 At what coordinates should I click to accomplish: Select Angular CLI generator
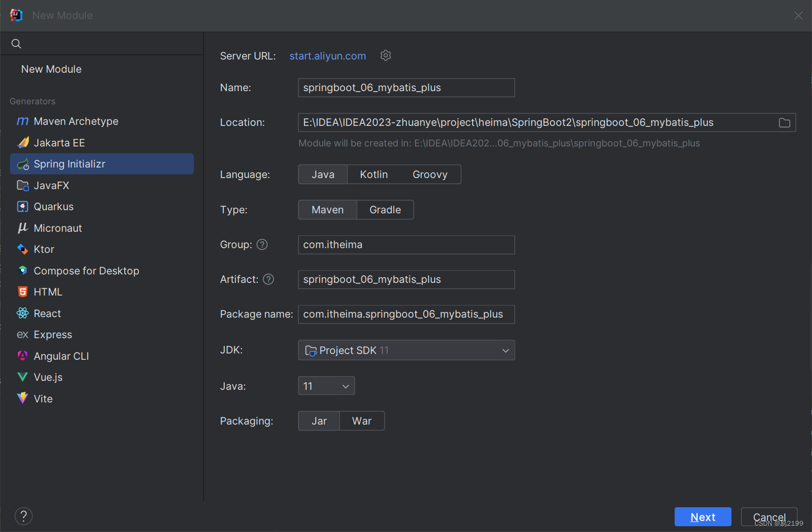(102, 356)
